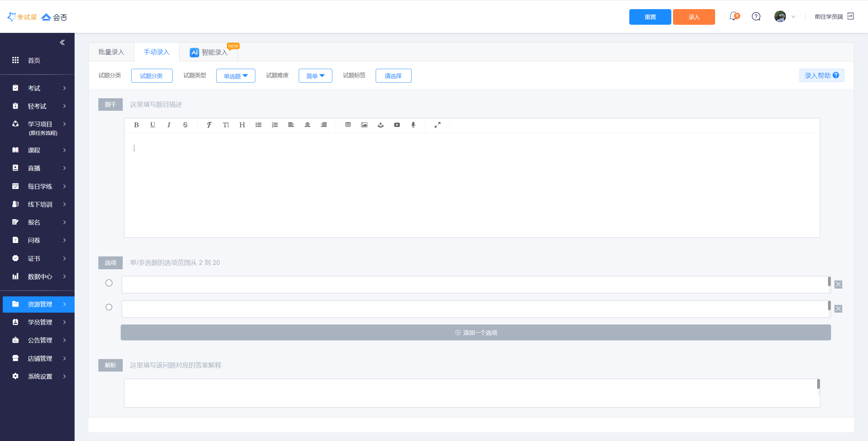
Task: Toggle bold formatting in editor toolbar
Action: (136, 125)
